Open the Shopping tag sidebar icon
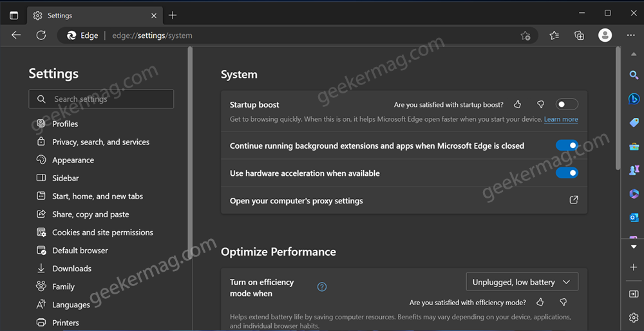The image size is (644, 331). (634, 122)
